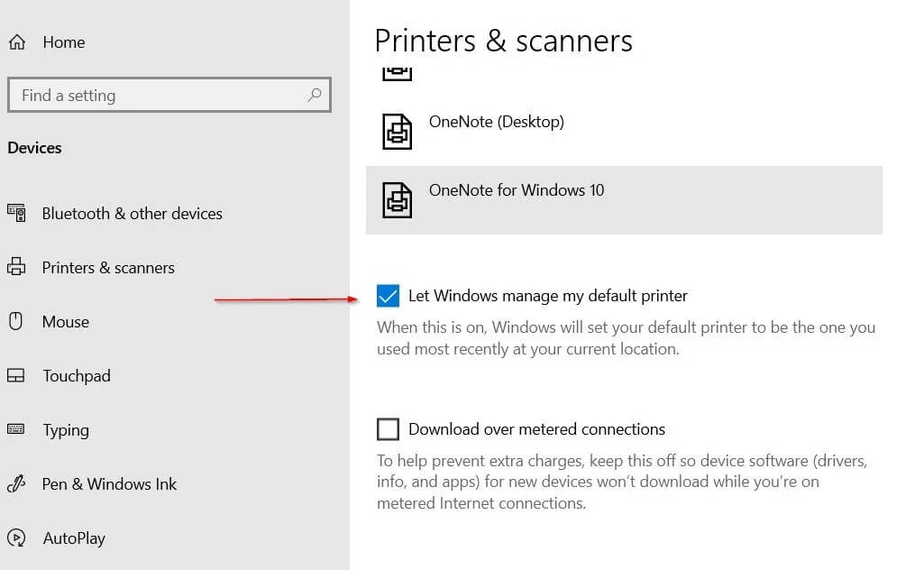Select the Mouse icon in the sidebar

click(x=15, y=322)
